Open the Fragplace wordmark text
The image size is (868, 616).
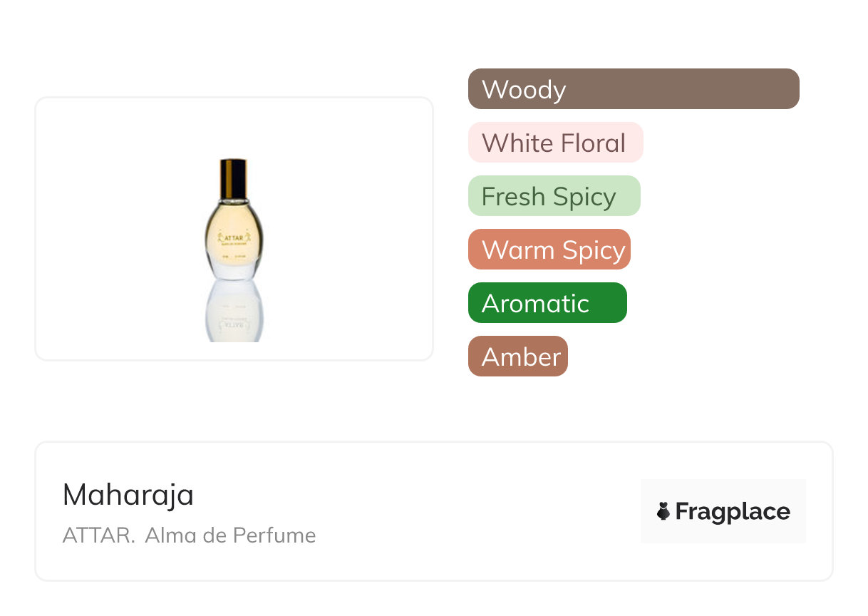[x=733, y=511]
